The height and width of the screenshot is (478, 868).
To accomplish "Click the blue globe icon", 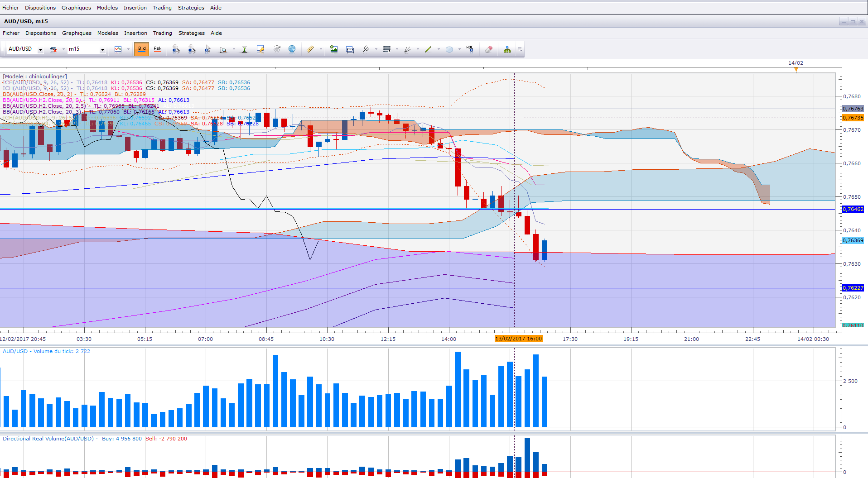I will [x=292, y=49].
